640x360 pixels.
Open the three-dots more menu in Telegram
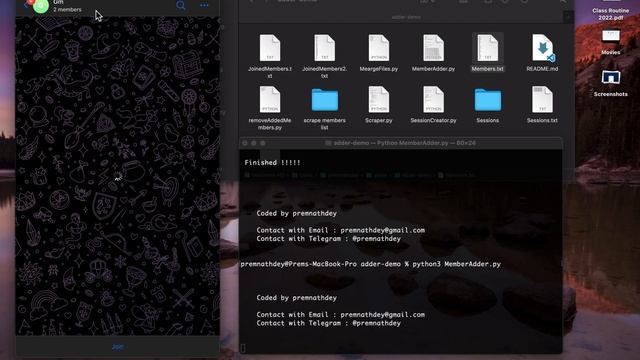pos(204,6)
